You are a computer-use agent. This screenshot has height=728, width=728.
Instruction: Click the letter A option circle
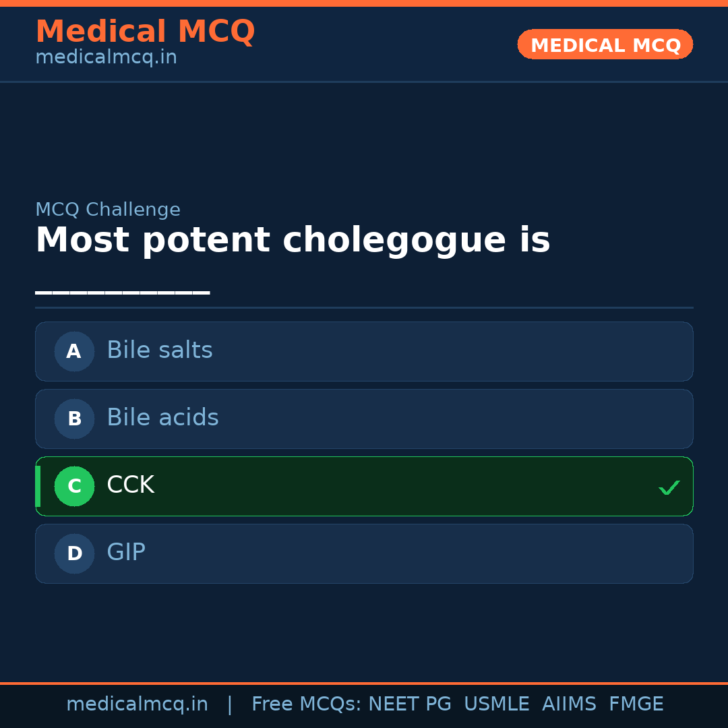pos(74,351)
